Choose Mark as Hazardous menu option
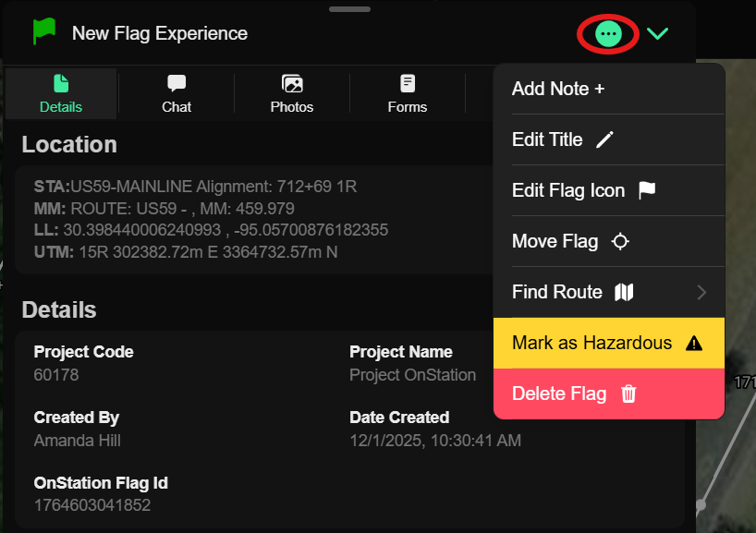Viewport: 756px width, 533px height. point(591,343)
